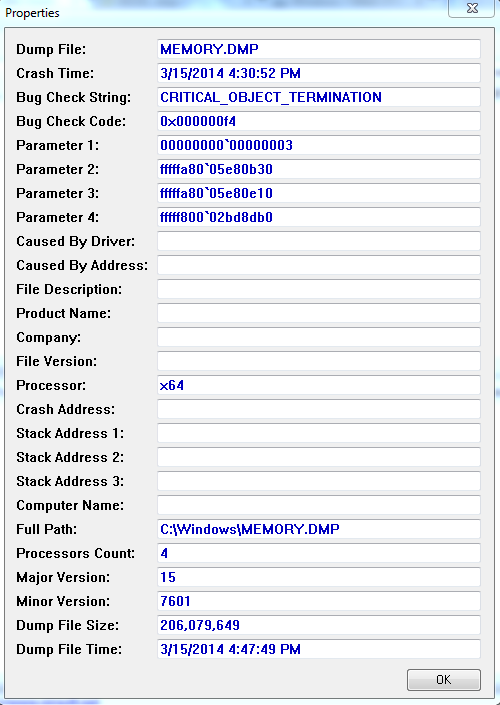The width and height of the screenshot is (500, 705).
Task: Click the Dump File Time field
Action: tap(319, 649)
